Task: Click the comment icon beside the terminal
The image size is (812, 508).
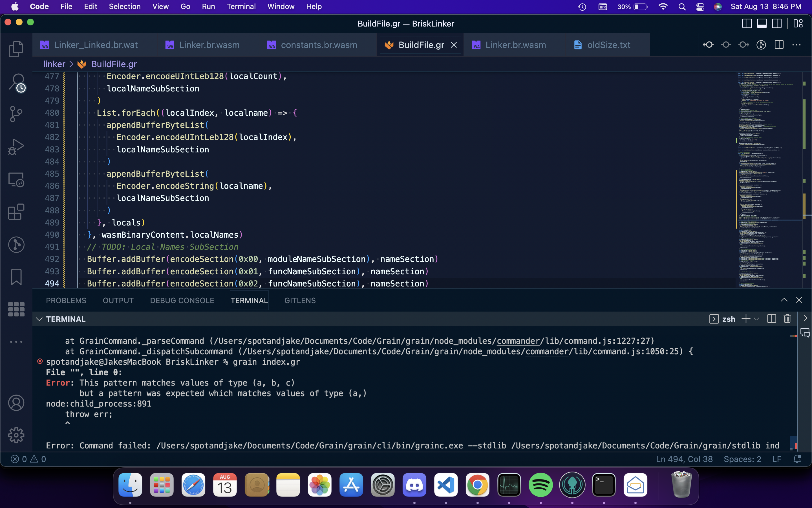Action: point(805,333)
